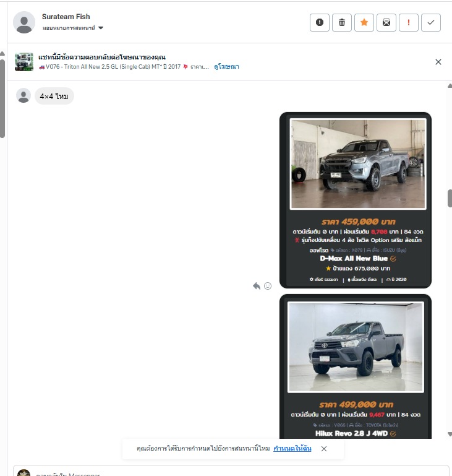Mark conversation as unread envelope icon
The width and height of the screenshot is (452, 476).
386,22
